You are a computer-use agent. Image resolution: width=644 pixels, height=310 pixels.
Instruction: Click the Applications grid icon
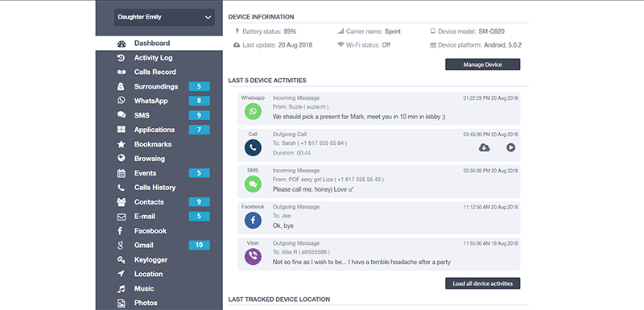pyautogui.click(x=122, y=130)
